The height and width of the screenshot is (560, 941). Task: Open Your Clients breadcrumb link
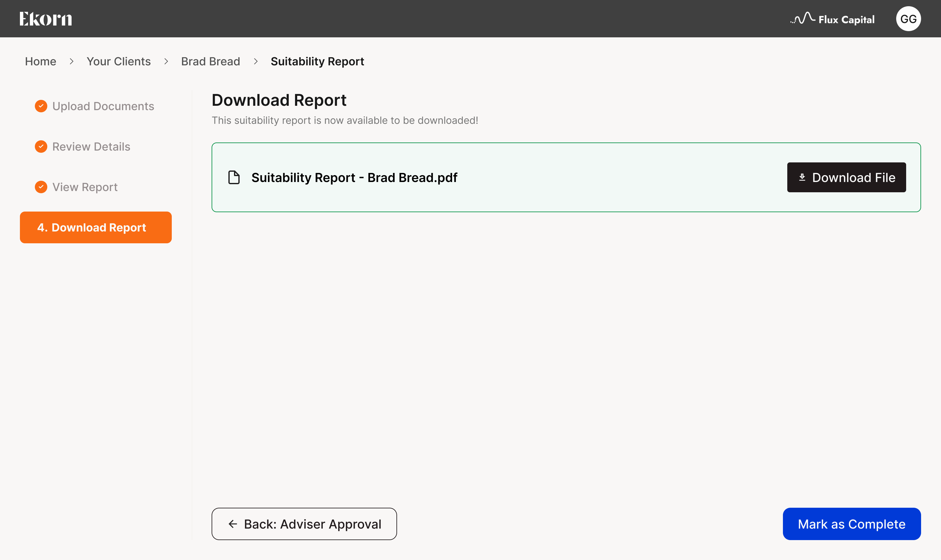(x=119, y=61)
